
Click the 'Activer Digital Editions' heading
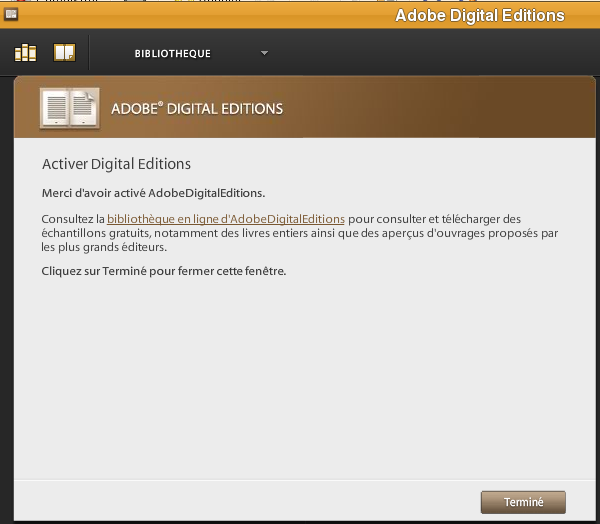tap(116, 164)
